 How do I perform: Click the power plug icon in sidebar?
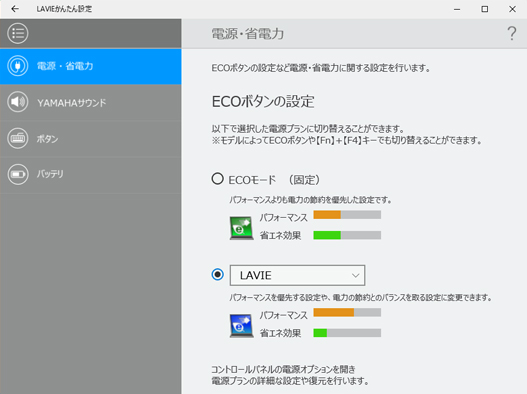pos(18,66)
